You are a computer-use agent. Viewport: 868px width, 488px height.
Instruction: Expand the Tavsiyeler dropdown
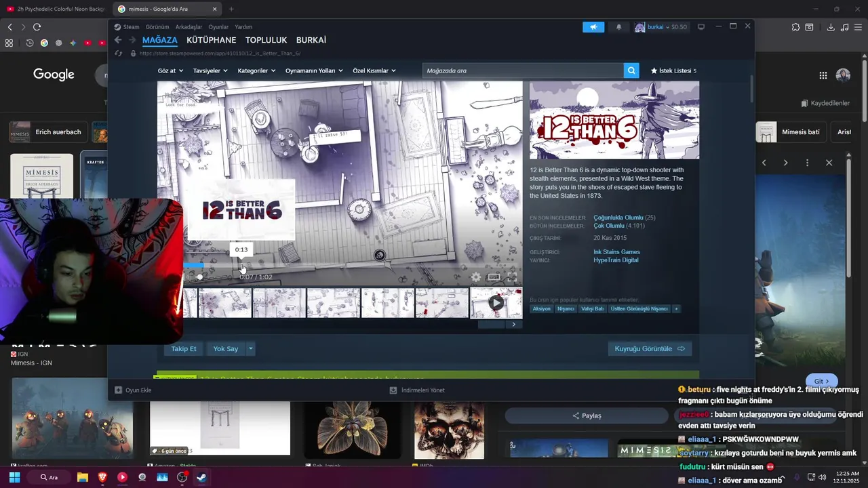[x=210, y=70]
